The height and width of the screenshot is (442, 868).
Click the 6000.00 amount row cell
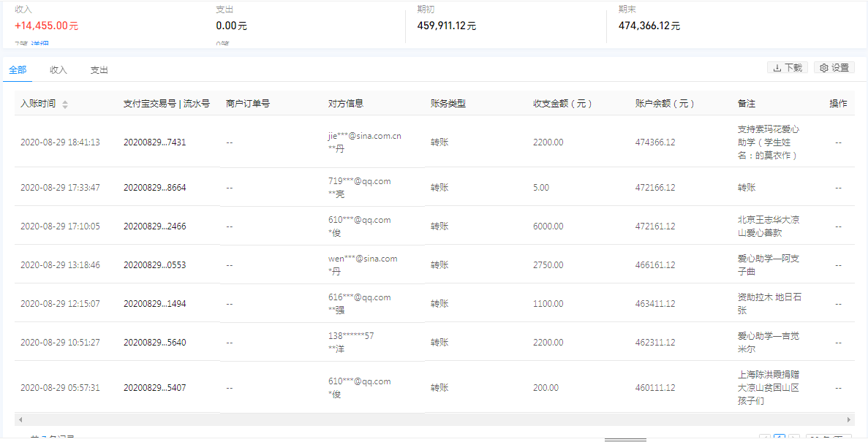pyautogui.click(x=548, y=226)
